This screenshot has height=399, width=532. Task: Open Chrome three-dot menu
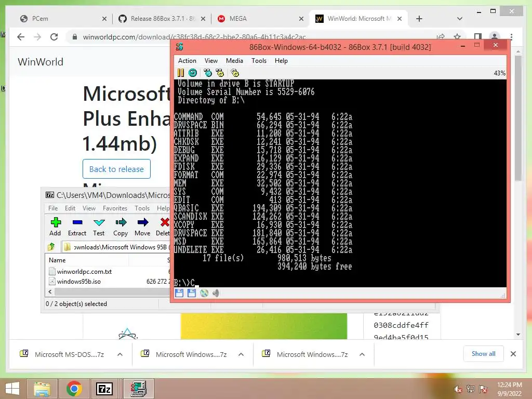tap(511, 37)
